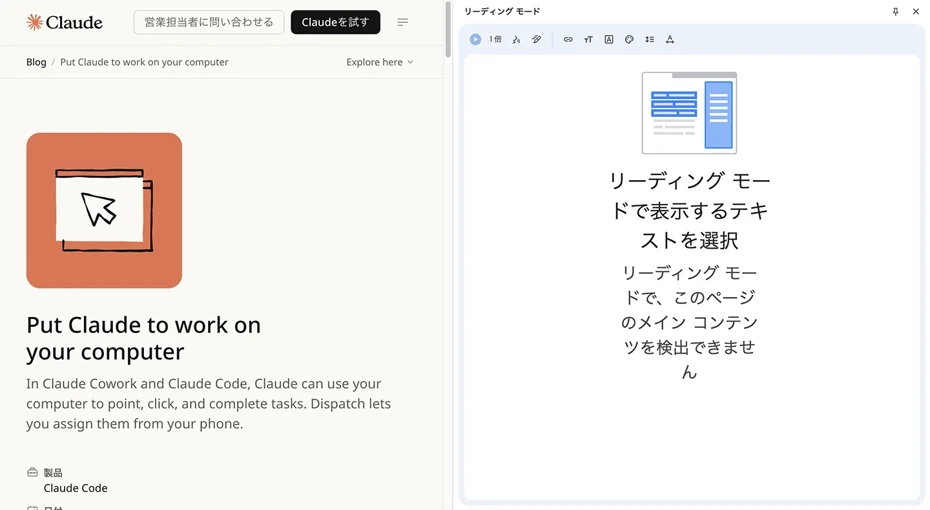Open the font typeface option
930x510 pixels.
point(609,39)
